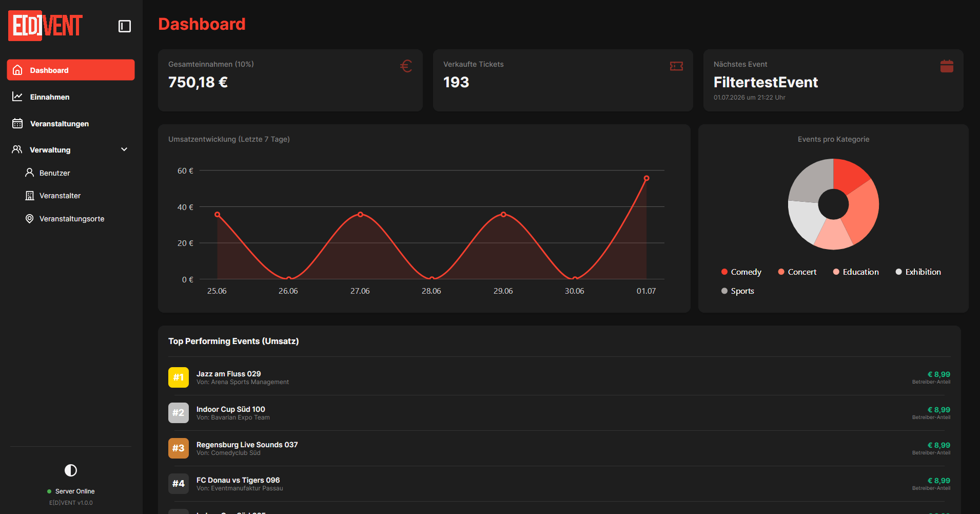Toggle Exhibition legend entry in pie chart

(x=918, y=272)
